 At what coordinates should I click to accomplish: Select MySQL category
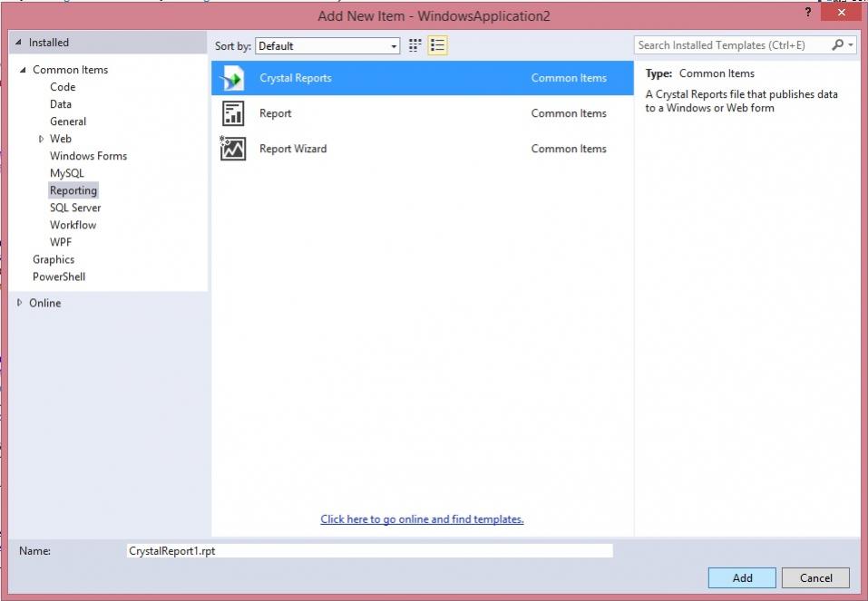(67, 173)
